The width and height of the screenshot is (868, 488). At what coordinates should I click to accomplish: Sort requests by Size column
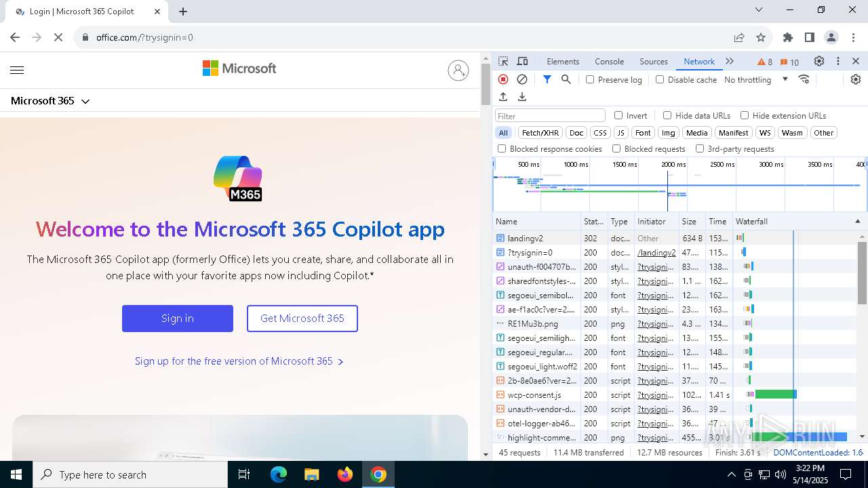(x=691, y=222)
